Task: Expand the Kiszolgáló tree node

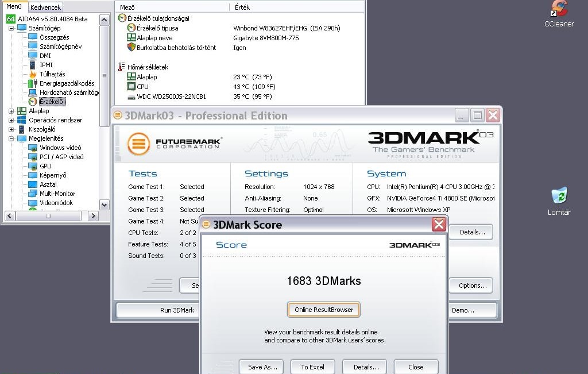Action: pyautogui.click(x=11, y=129)
